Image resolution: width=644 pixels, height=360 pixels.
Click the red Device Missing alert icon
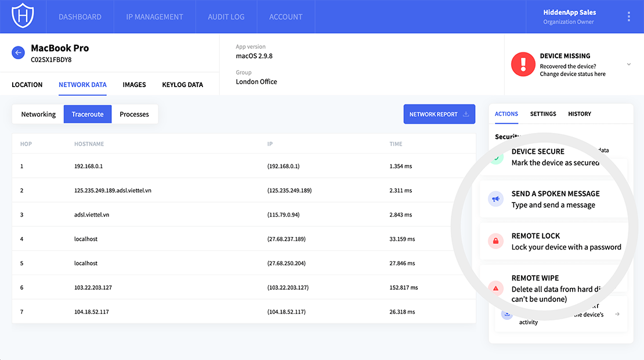523,64
